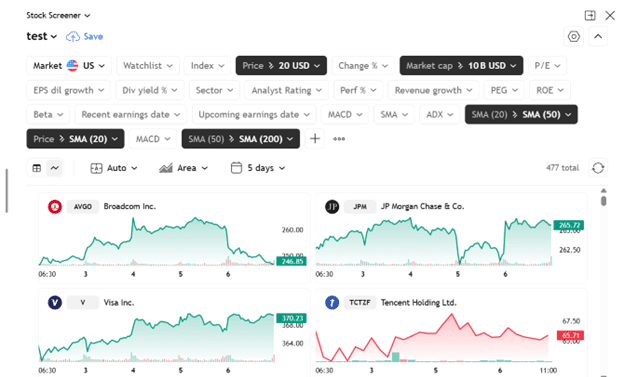Open the ROE filter

pos(550,90)
